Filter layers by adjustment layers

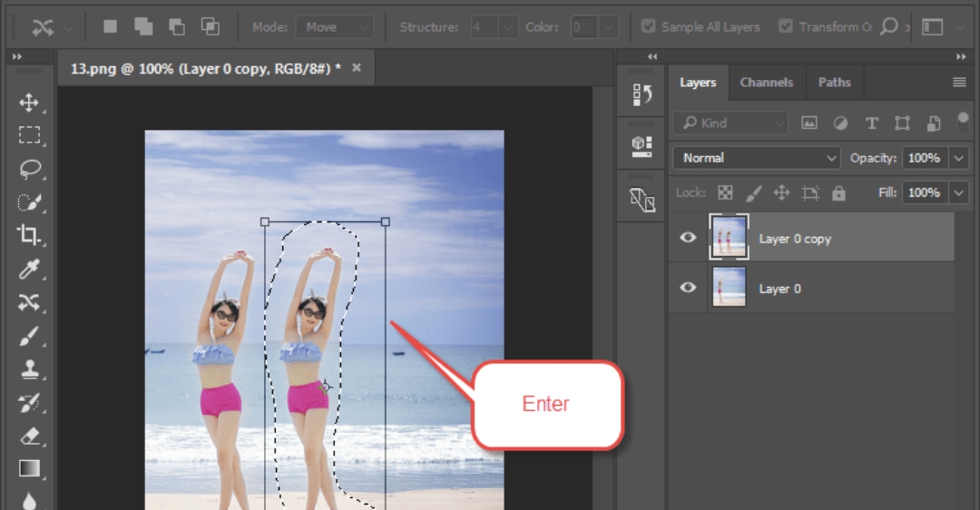840,123
